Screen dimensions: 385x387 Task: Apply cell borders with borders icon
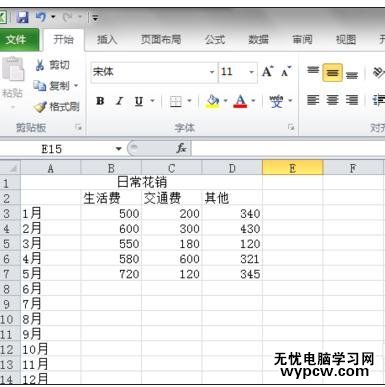pyautogui.click(x=176, y=101)
